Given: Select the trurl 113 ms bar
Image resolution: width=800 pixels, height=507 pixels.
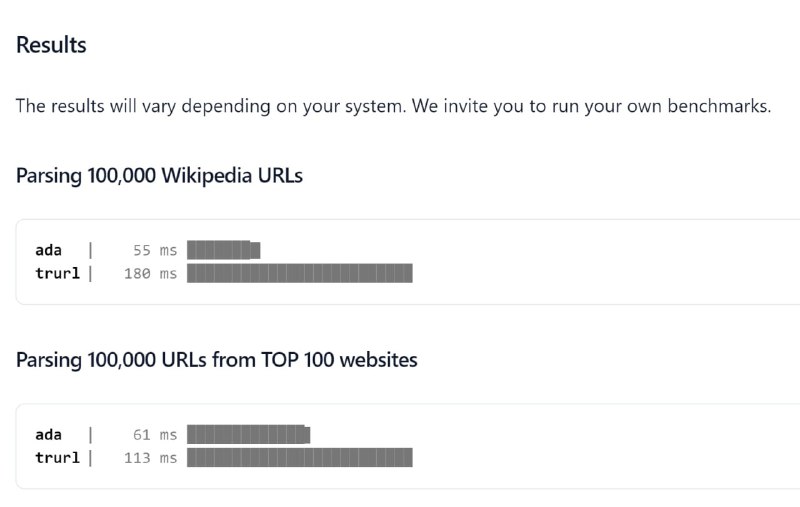Looking at the screenshot, I should (x=299, y=457).
